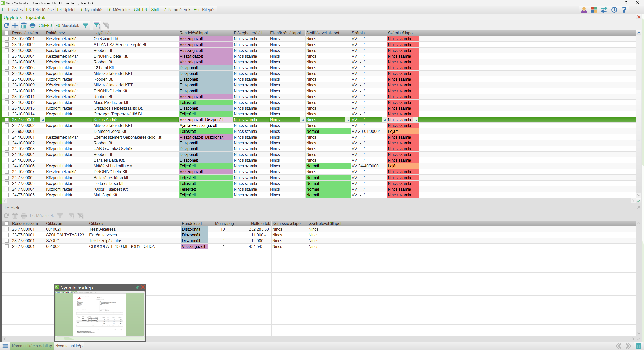The height and width of the screenshot is (350, 644).
Task: Click the Nyomtatási kép preview thumbnail
Action: (100, 314)
